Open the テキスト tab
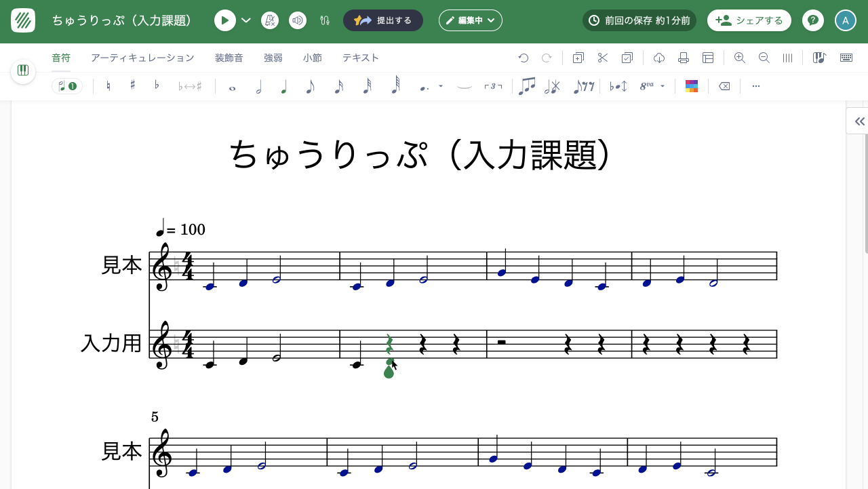868x489 pixels. [360, 58]
